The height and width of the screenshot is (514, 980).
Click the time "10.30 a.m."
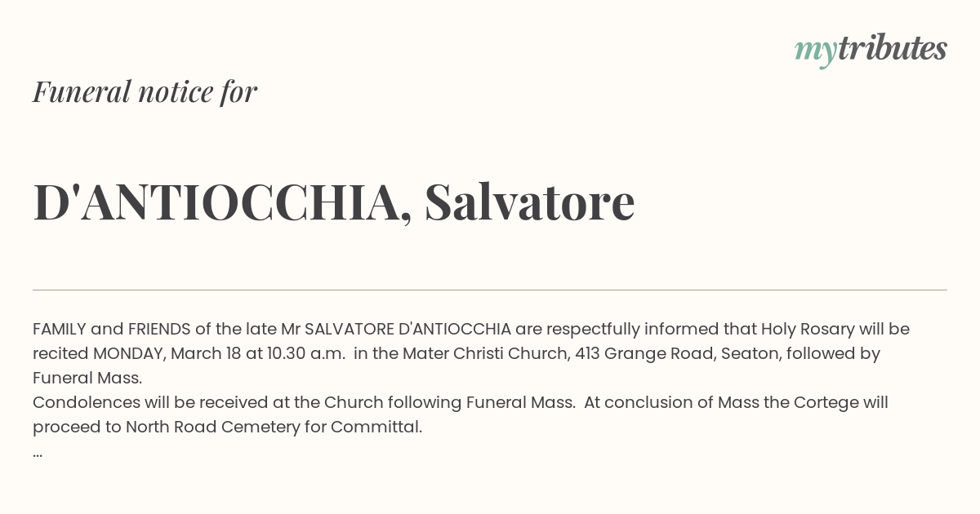pos(306,354)
